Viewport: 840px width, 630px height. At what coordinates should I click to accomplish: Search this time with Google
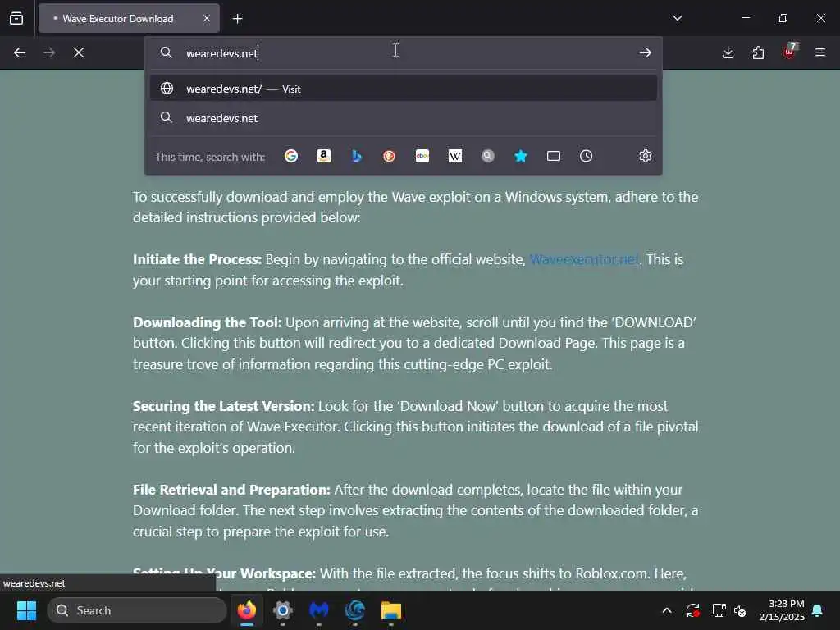291,156
